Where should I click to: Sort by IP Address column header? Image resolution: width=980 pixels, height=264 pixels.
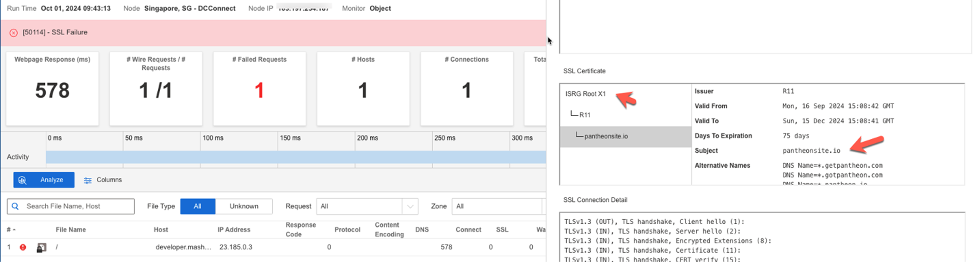tap(234, 230)
